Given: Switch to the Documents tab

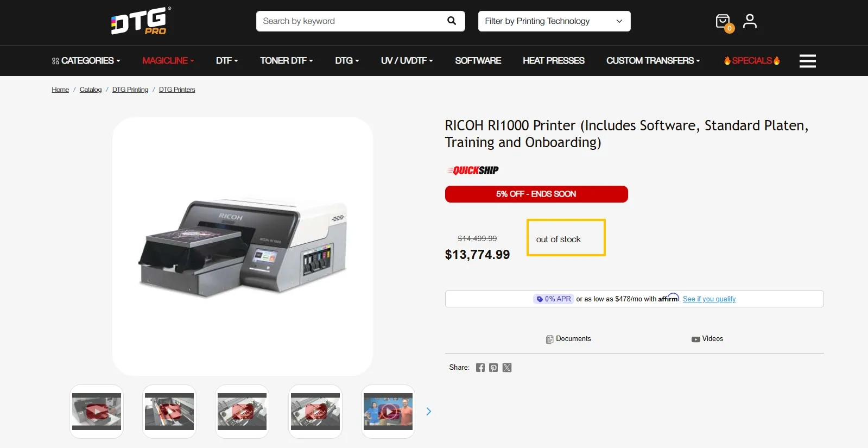Looking at the screenshot, I should 568,339.
